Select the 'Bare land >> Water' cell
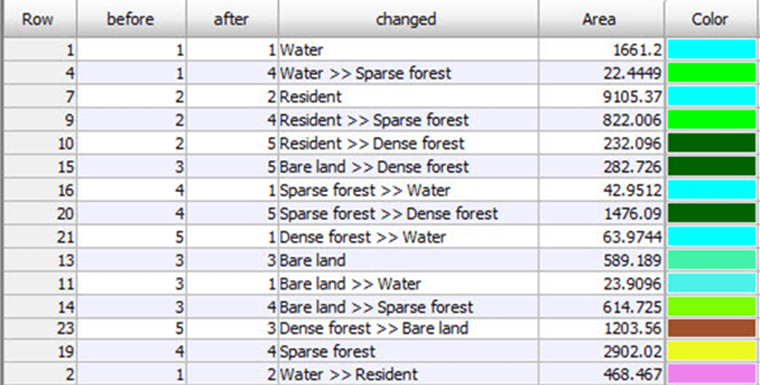This screenshot has height=385, width=760. pos(408,283)
